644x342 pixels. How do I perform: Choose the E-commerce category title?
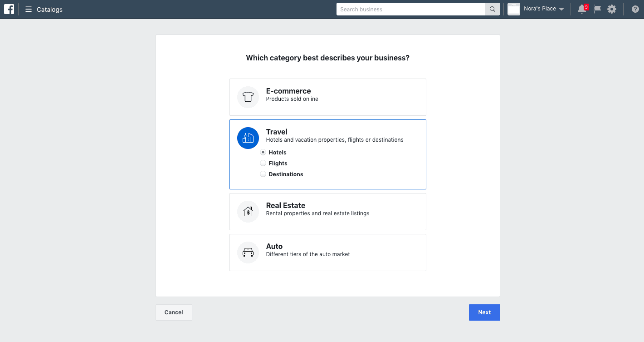tap(288, 91)
